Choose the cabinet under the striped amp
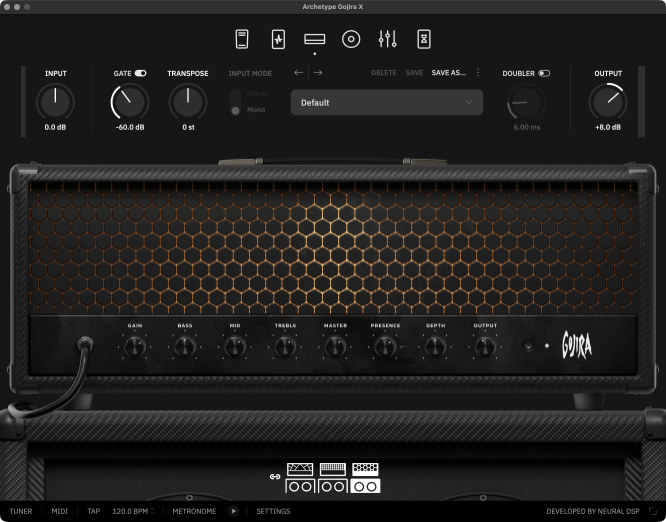The image size is (666, 522). (x=333, y=486)
